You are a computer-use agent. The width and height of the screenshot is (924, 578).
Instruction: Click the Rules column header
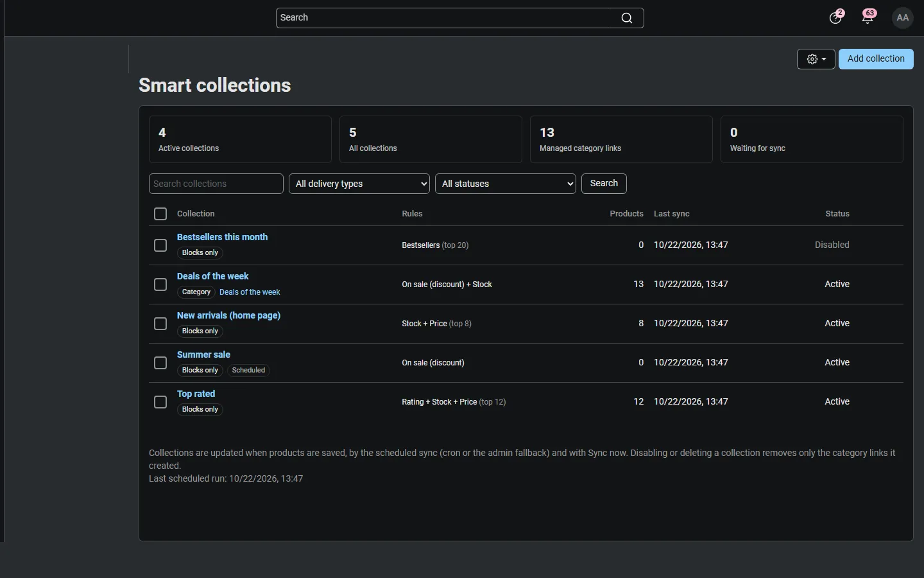pyautogui.click(x=412, y=214)
